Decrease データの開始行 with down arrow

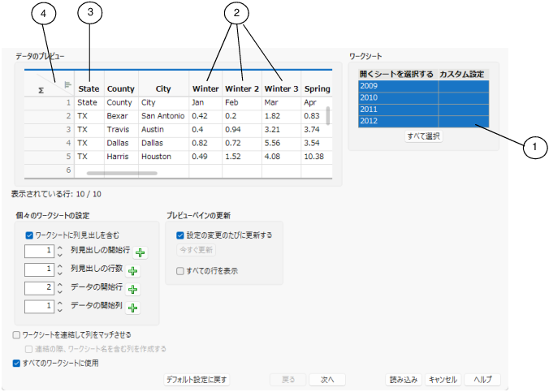click(x=60, y=292)
